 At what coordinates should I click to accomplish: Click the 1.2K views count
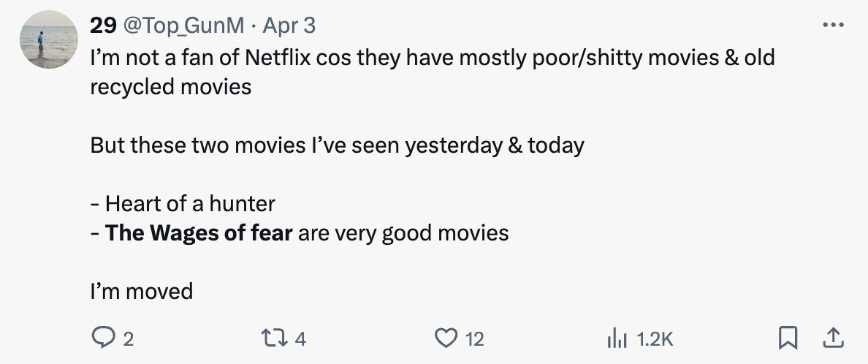[x=654, y=339]
